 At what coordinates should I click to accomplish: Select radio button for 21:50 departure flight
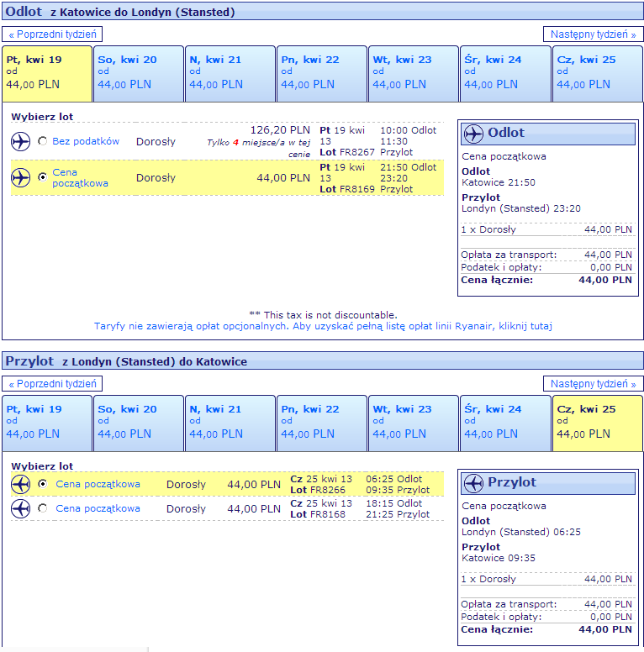42,177
